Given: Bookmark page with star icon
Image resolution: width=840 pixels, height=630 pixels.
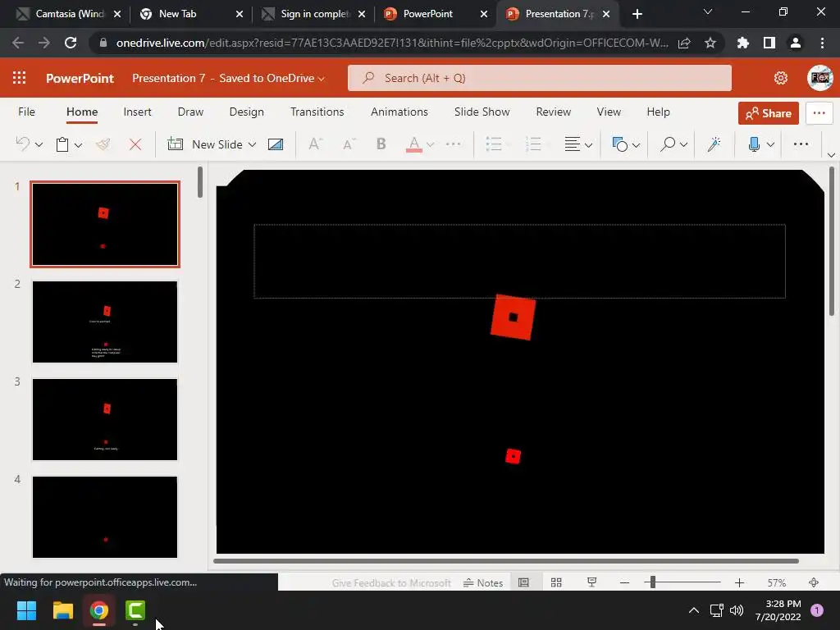Looking at the screenshot, I should point(710,43).
